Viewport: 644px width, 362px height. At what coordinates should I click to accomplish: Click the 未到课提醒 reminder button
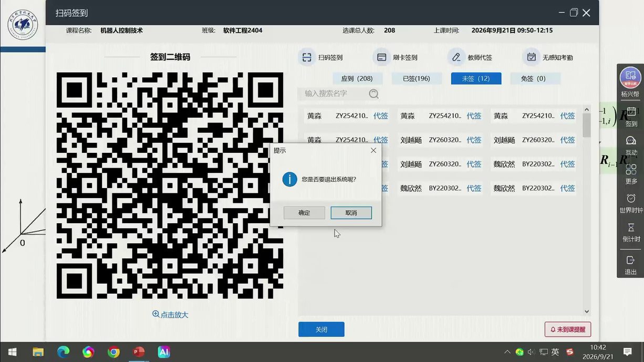point(568,329)
